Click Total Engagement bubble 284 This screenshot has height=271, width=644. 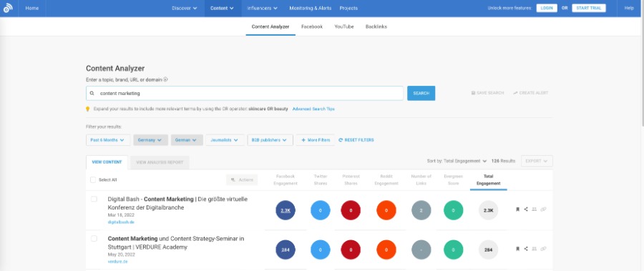[x=488, y=250]
